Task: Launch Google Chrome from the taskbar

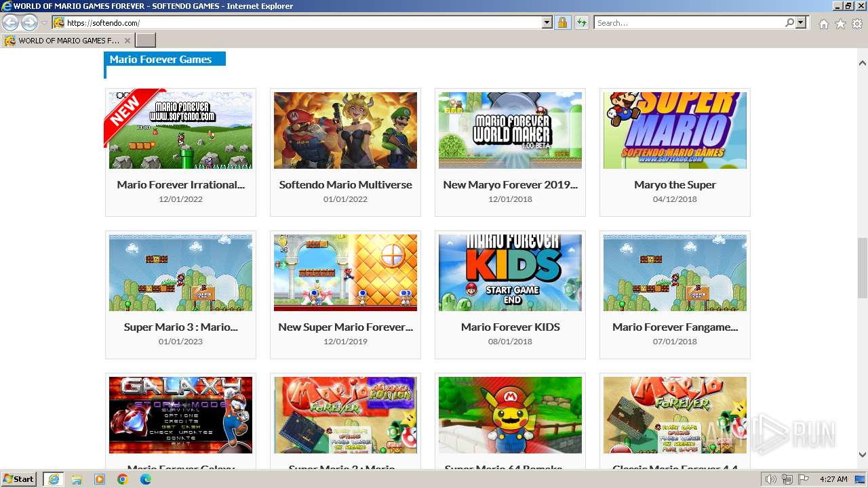Action: tap(123, 479)
